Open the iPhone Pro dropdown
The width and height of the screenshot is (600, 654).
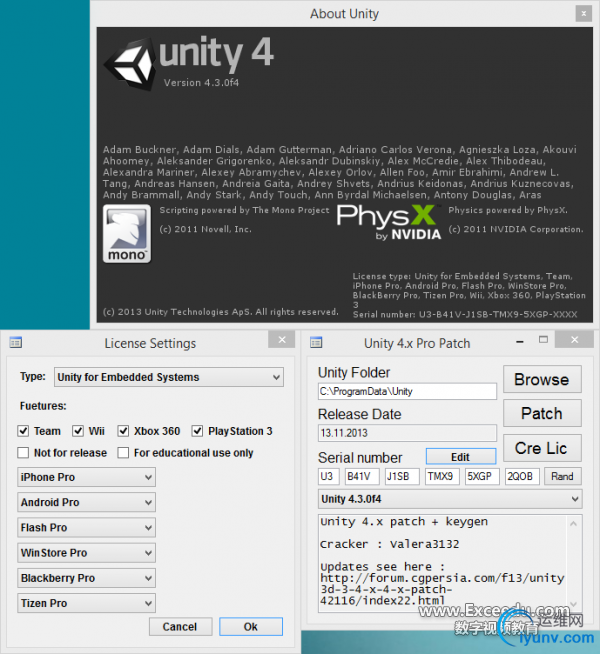(86, 477)
